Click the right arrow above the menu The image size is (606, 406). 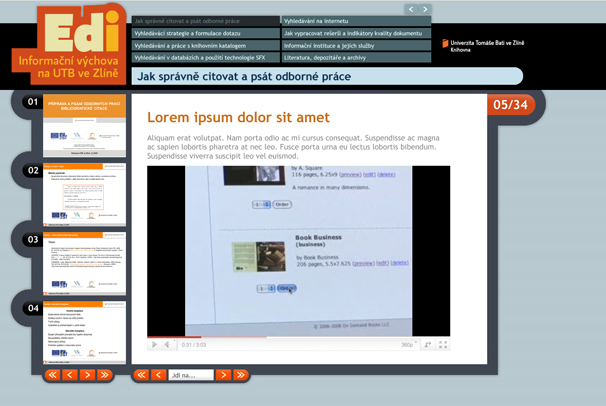(425, 9)
